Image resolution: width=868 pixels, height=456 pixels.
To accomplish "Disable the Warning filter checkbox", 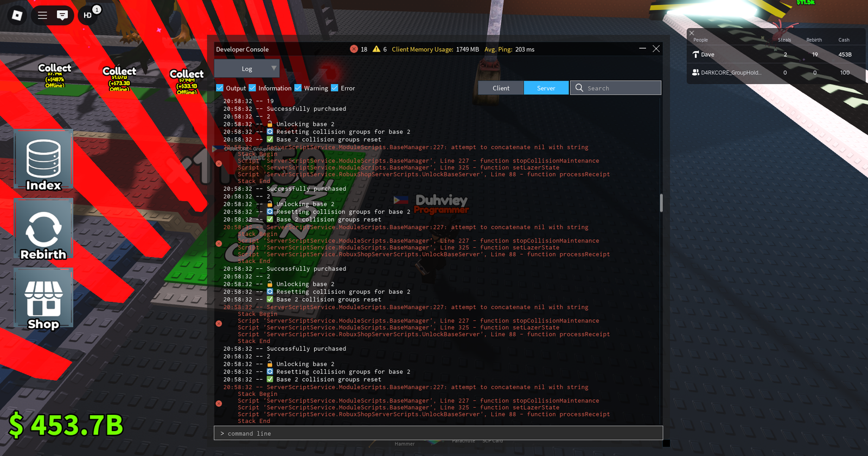I will 298,88.
